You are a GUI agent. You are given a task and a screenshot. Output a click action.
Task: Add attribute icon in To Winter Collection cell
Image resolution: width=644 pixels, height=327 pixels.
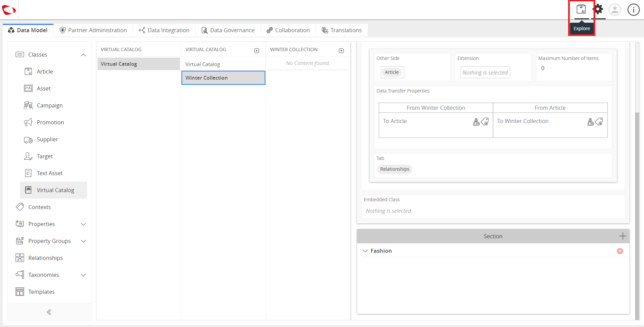[590, 122]
